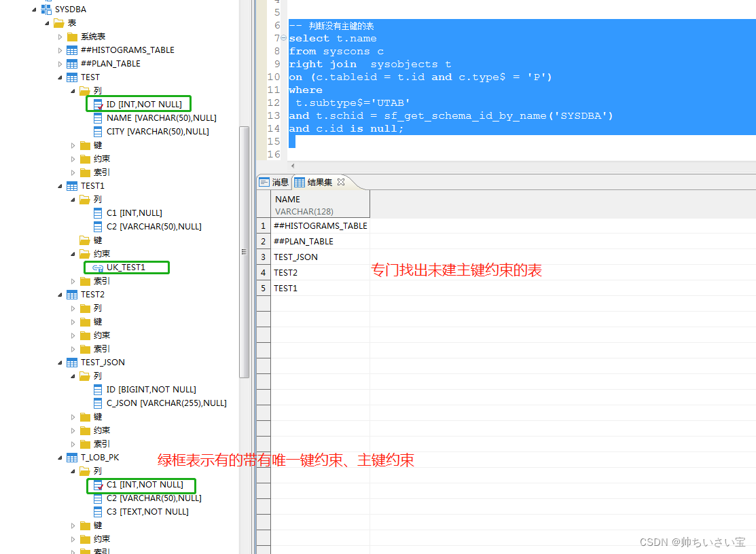Click column icon of TEST1 C2 [VARCHAR(50),NULL]
This screenshot has height=554, width=756.
click(98, 226)
